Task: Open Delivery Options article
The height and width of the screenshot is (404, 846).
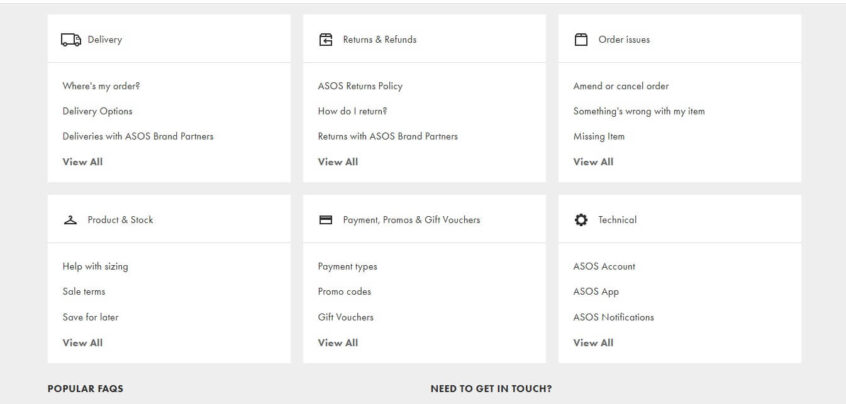Action: [x=97, y=111]
